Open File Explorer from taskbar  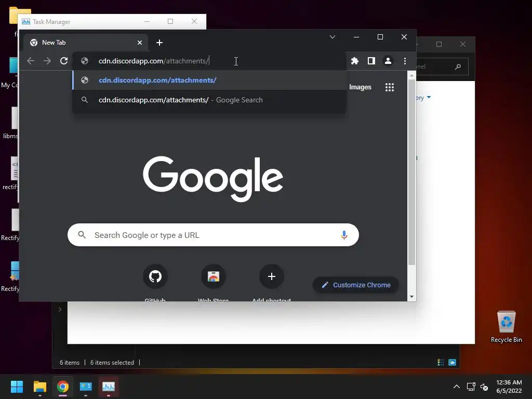pyautogui.click(x=39, y=387)
